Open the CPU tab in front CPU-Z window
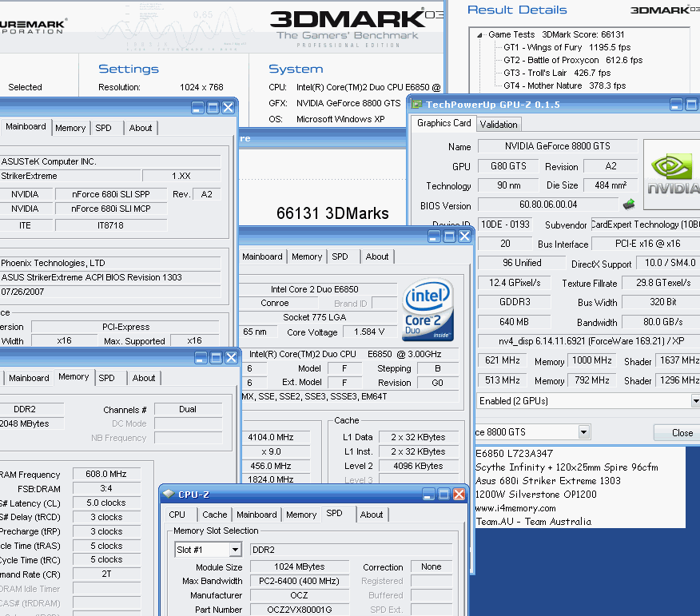Image resolution: width=700 pixels, height=616 pixels. 177,515
